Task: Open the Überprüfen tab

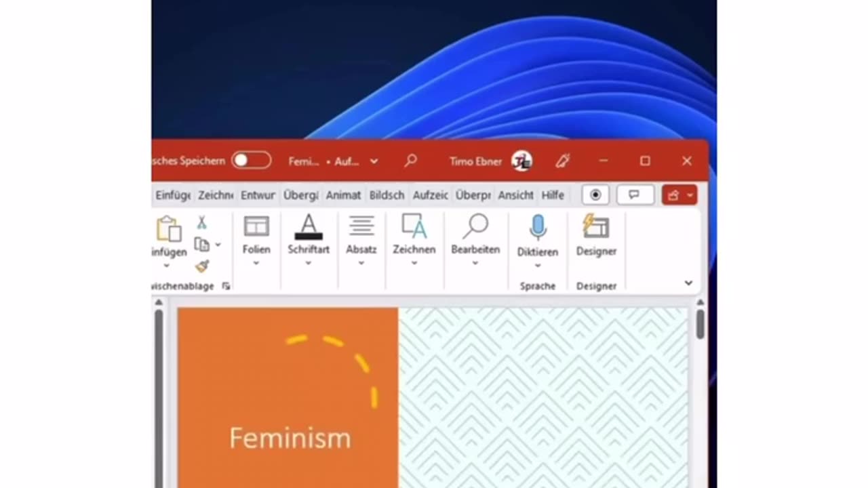Action: pos(473,195)
